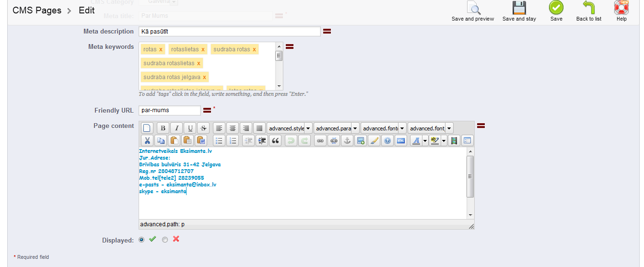
Task: Apply the current background highlight color
Action: tap(435, 140)
